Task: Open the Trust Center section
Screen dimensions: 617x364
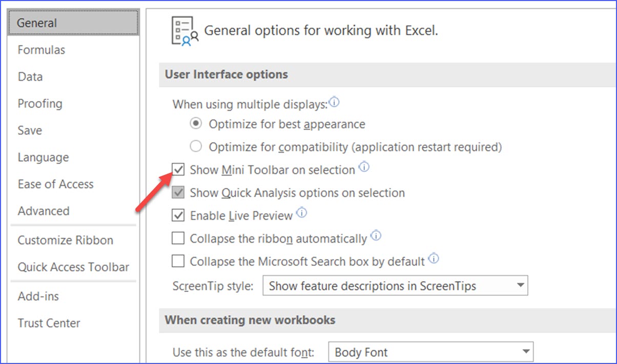Action: [x=48, y=323]
